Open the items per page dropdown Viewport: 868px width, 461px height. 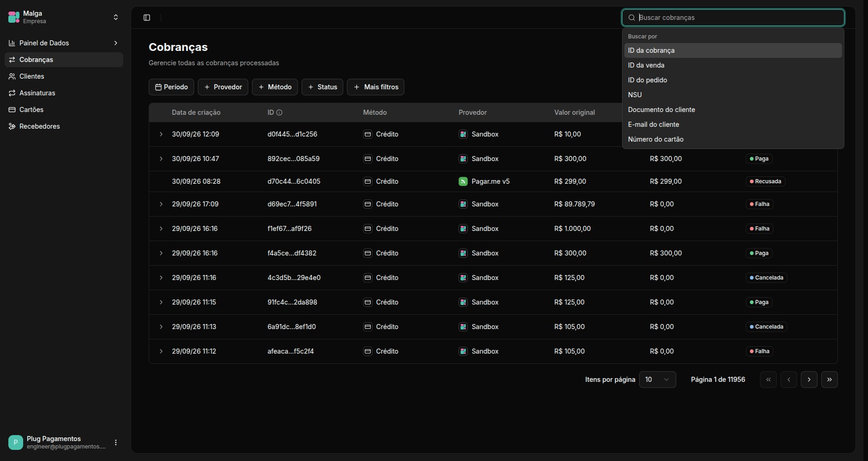click(658, 380)
